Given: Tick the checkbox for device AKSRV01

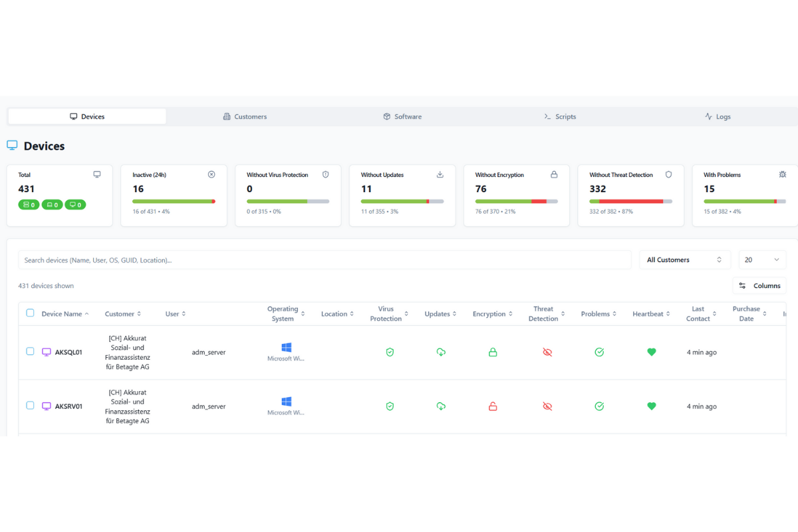Looking at the screenshot, I should (x=30, y=406).
